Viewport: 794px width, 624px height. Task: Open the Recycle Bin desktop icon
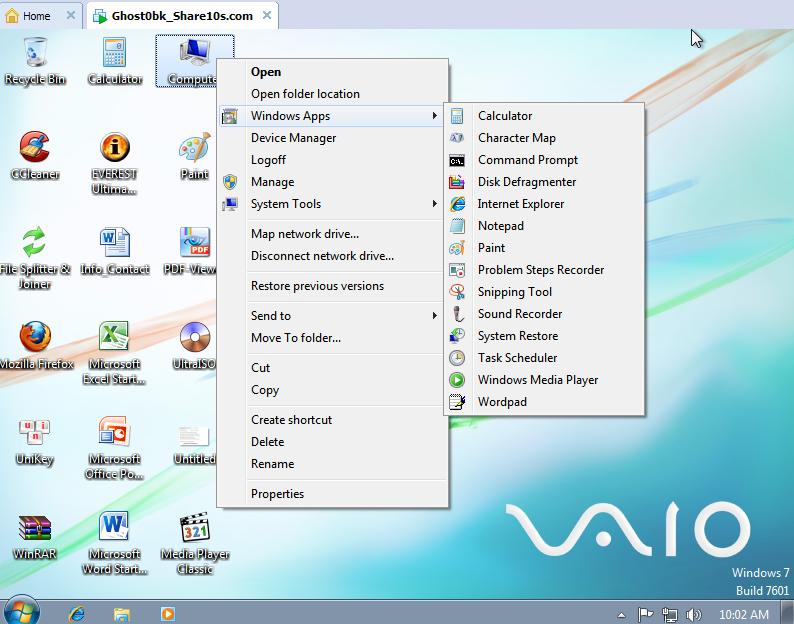click(34, 61)
